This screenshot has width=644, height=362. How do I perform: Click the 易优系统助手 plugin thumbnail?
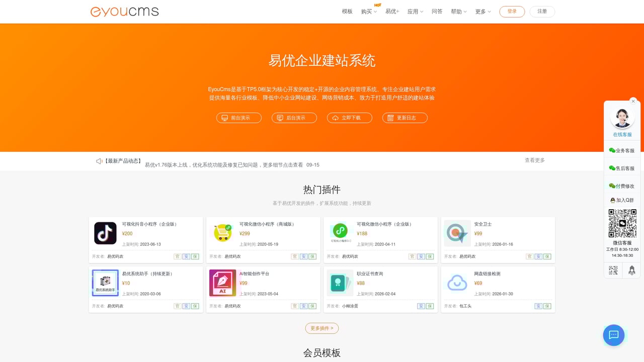pos(105,282)
